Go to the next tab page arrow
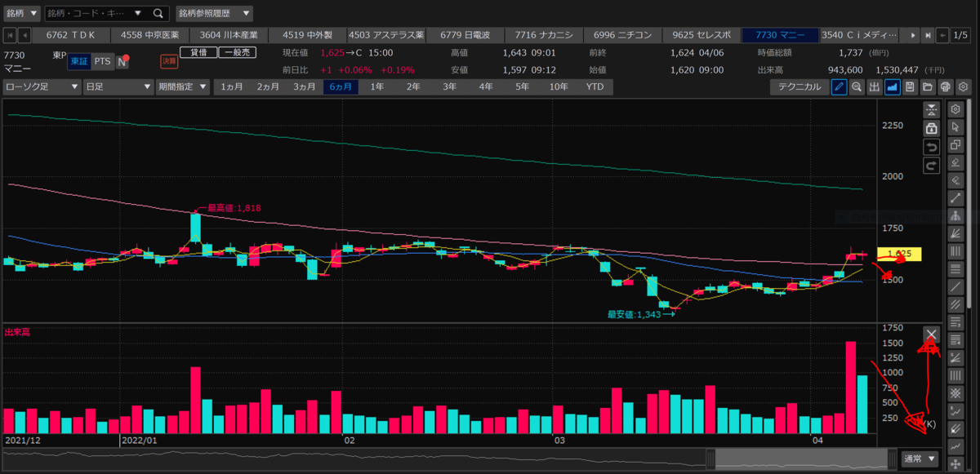The image size is (980, 474). point(914,35)
